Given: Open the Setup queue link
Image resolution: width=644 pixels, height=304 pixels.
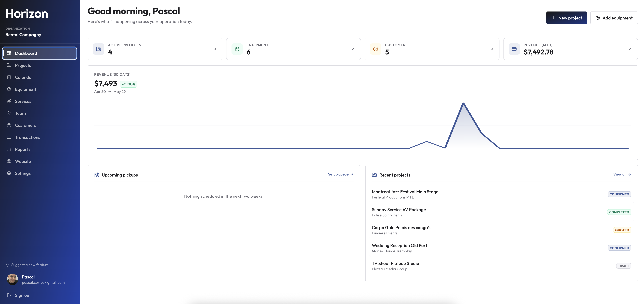Looking at the screenshot, I should (341, 174).
